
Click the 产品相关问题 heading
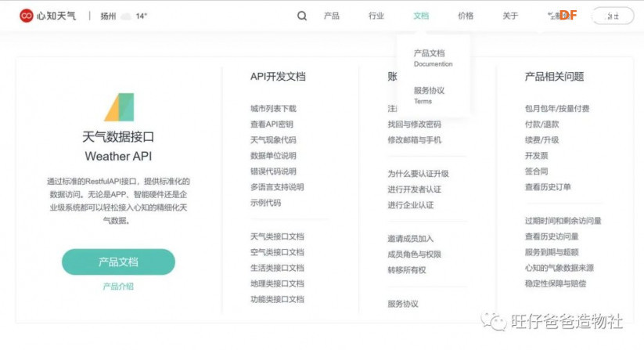[x=554, y=77]
